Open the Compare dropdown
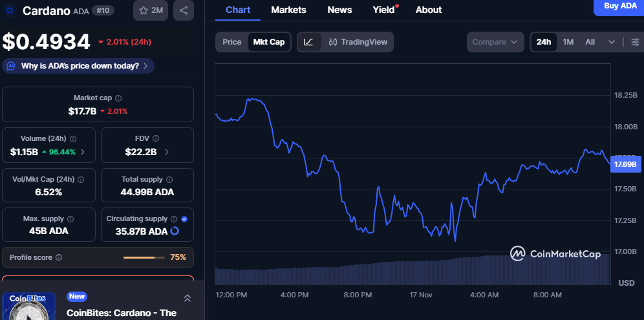This screenshot has width=644, height=320. tap(495, 42)
